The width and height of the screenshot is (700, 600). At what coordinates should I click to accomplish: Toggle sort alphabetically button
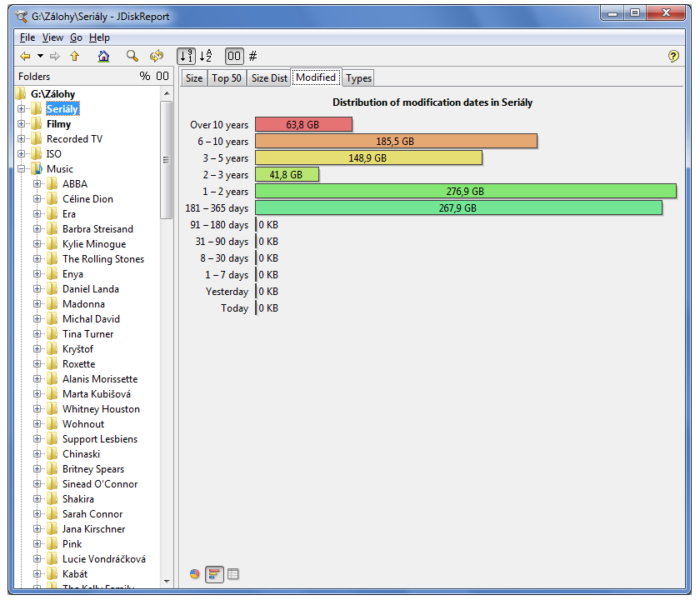pyautogui.click(x=206, y=56)
